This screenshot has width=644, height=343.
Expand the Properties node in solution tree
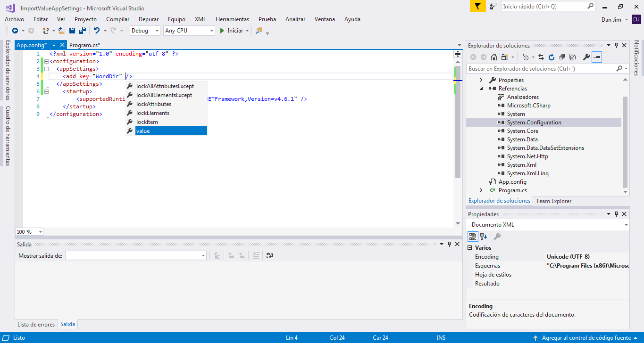click(x=481, y=80)
